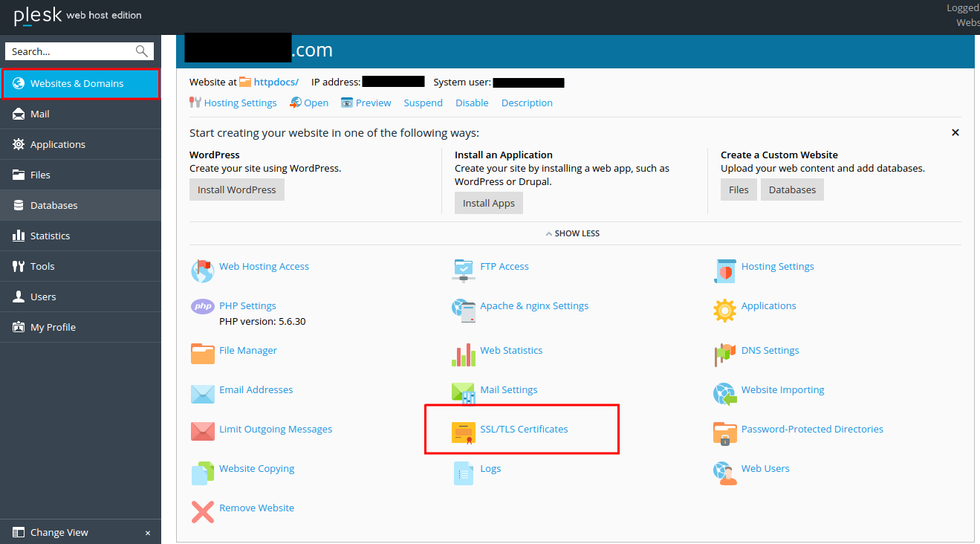The height and width of the screenshot is (544, 980).
Task: Open the Apache & nginx Settings icon
Action: tap(464, 308)
